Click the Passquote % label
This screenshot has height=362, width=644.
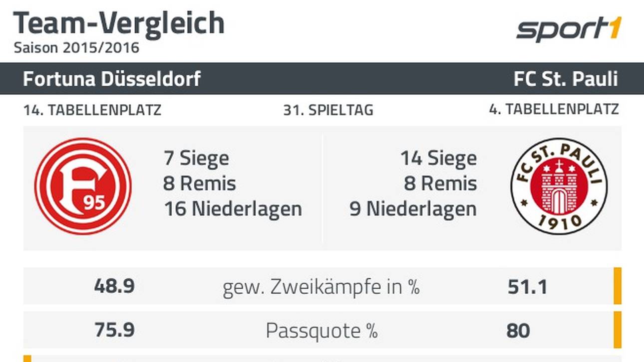click(322, 330)
